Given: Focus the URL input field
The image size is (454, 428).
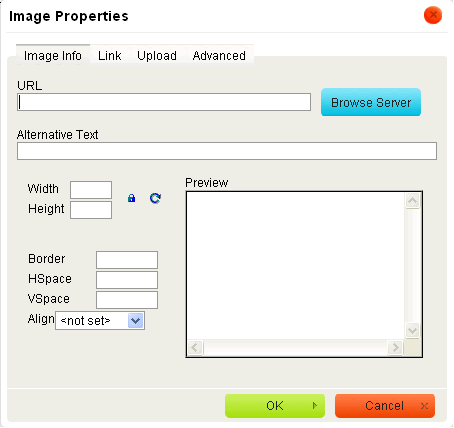Looking at the screenshot, I should [164, 102].
